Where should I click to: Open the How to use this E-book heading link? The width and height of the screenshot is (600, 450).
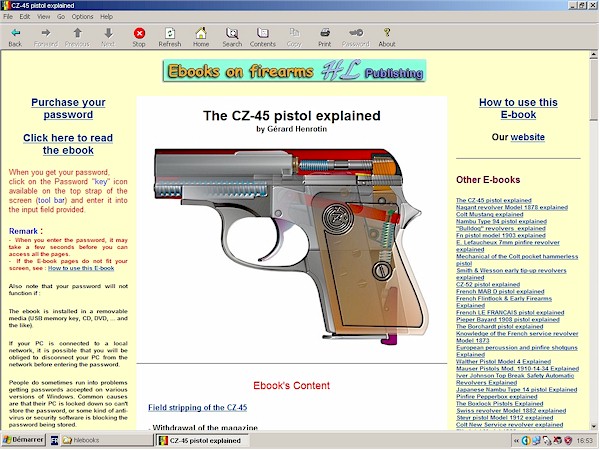tap(518, 109)
